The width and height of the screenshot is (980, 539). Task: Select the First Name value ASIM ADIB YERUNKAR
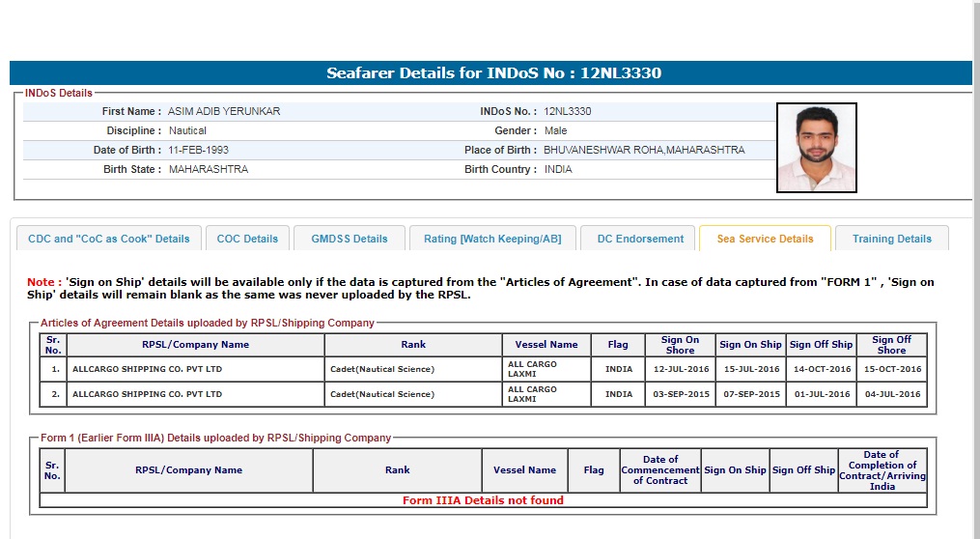coord(224,111)
